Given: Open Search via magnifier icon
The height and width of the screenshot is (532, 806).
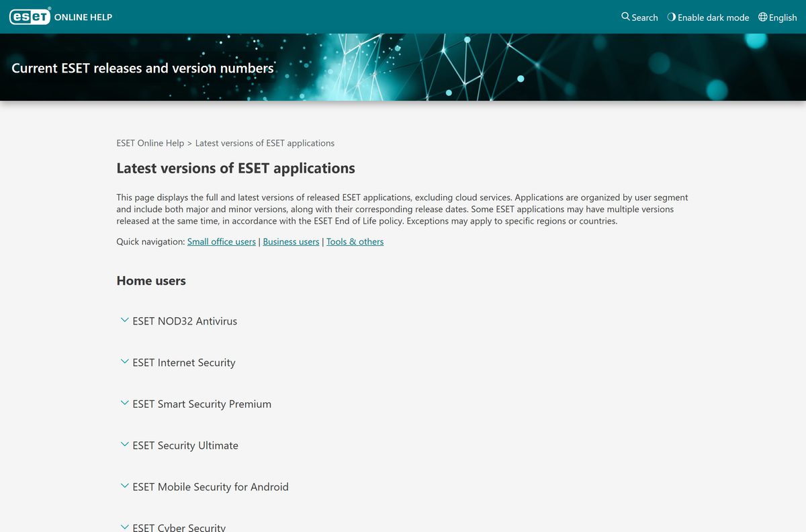Looking at the screenshot, I should (x=625, y=17).
